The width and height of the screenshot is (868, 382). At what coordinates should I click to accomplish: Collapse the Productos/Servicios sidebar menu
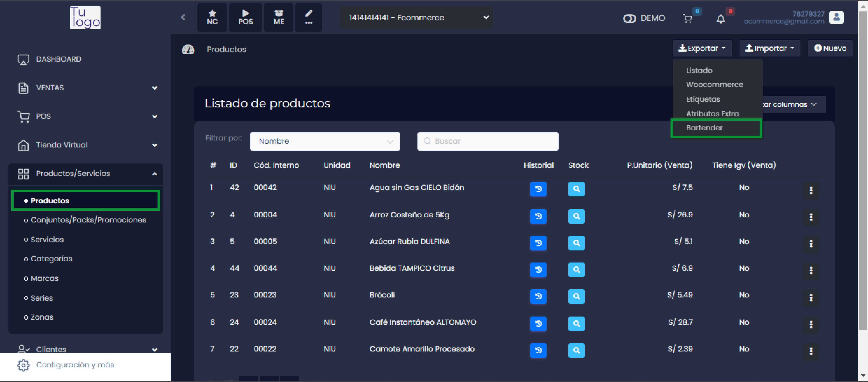tap(85, 174)
